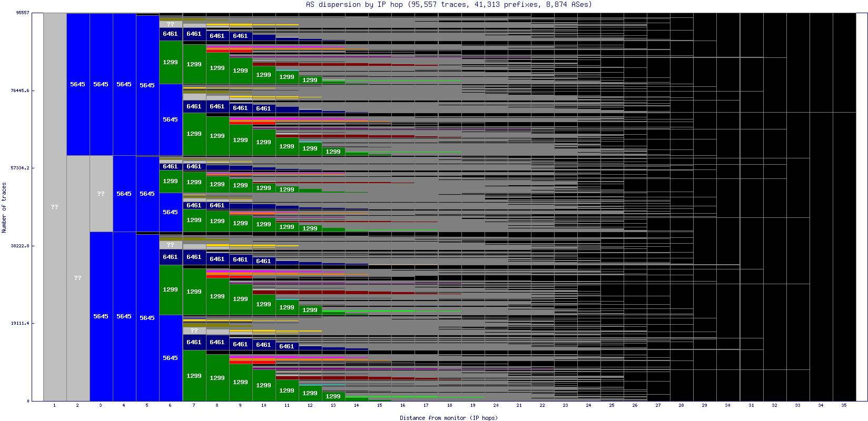Click x-axis hop number 16

pyautogui.click(x=402, y=405)
